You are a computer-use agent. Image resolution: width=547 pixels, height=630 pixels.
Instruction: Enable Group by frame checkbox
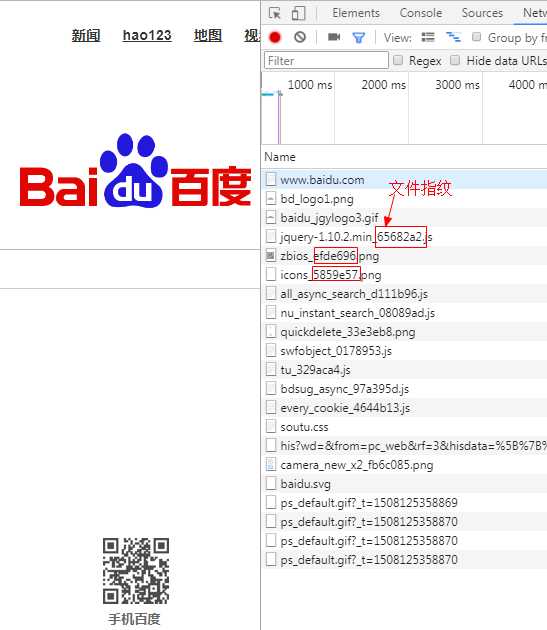click(x=477, y=37)
